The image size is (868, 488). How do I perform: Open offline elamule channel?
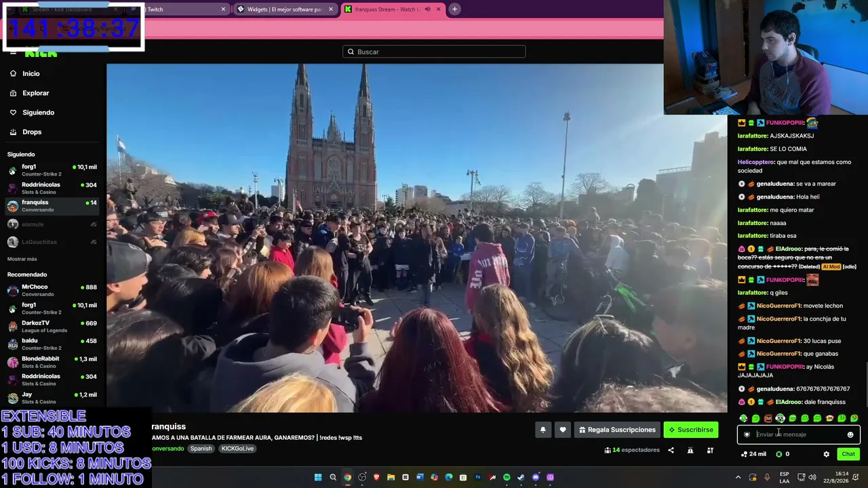click(x=52, y=224)
